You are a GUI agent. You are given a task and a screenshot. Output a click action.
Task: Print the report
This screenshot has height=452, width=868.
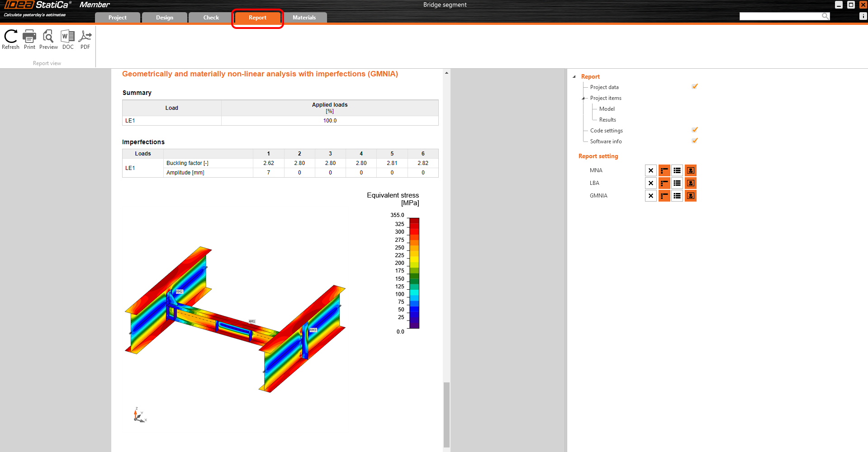point(29,39)
